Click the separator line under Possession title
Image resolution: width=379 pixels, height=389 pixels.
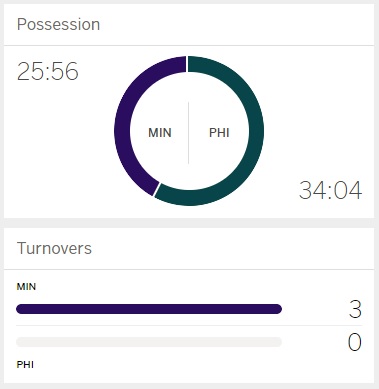point(189,45)
